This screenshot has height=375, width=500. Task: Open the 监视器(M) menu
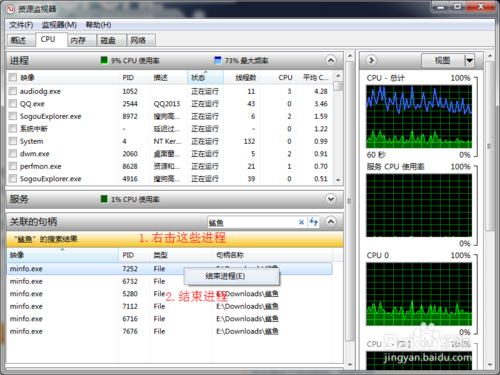coord(59,25)
